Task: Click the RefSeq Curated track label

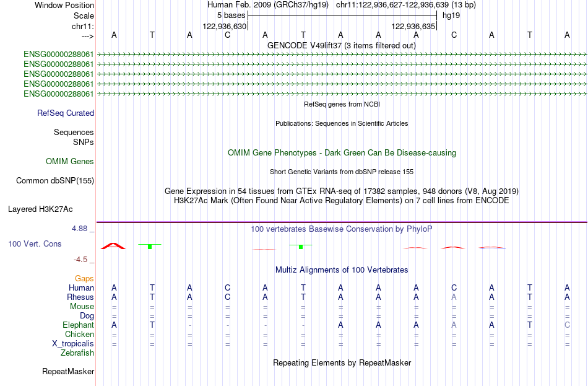Action: [x=66, y=113]
